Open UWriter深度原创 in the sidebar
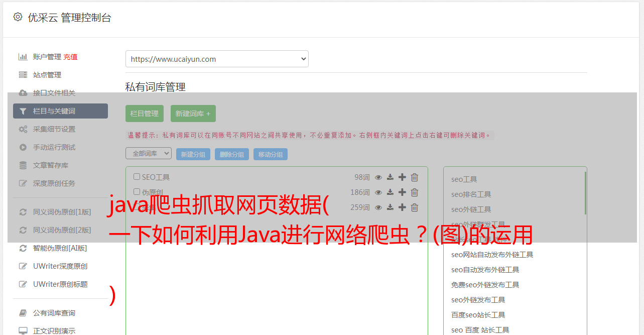Viewport: 644px width, 335px height. coord(60,266)
